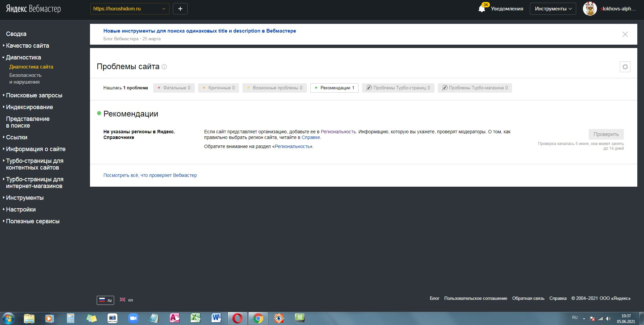Expand Полезные сервисы in sidebar
This screenshot has width=644, height=325.
point(33,221)
